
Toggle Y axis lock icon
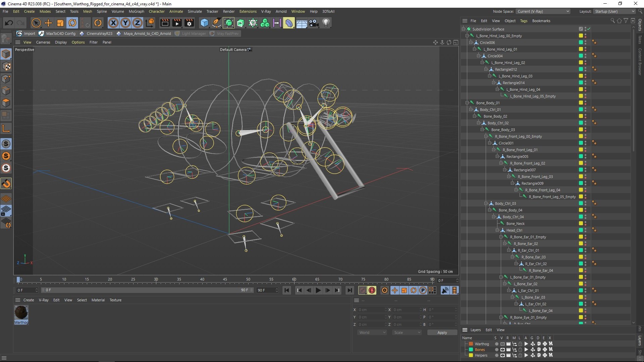125,23
